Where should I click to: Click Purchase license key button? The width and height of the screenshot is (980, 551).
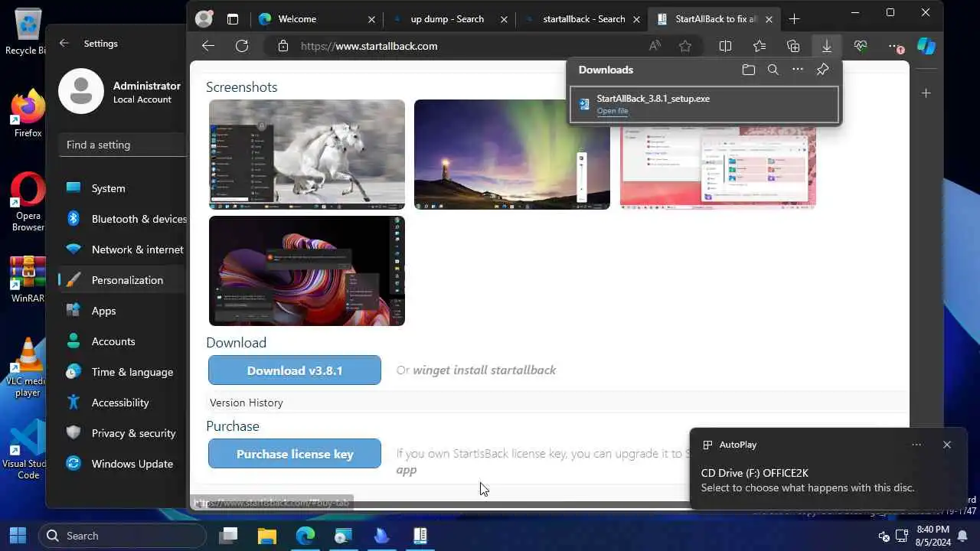coord(295,454)
